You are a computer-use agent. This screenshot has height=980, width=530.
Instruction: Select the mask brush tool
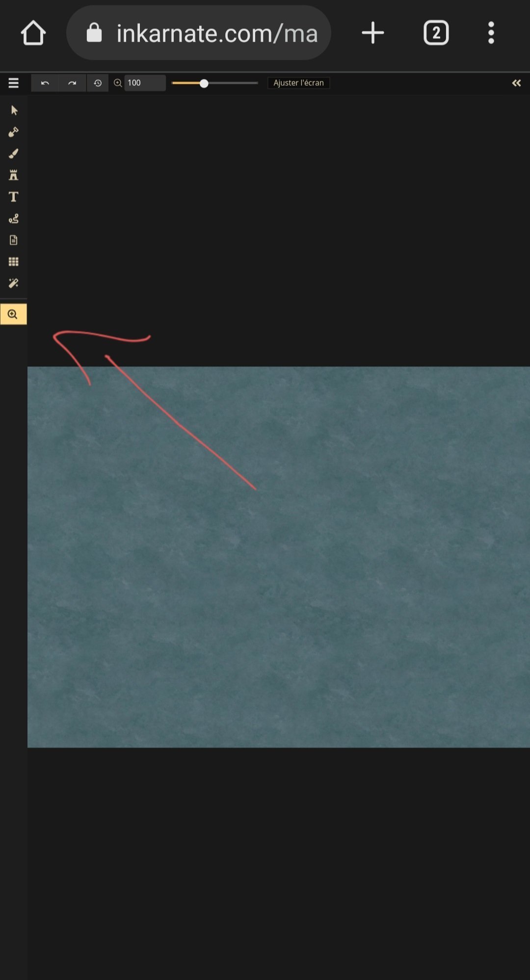[14, 132]
